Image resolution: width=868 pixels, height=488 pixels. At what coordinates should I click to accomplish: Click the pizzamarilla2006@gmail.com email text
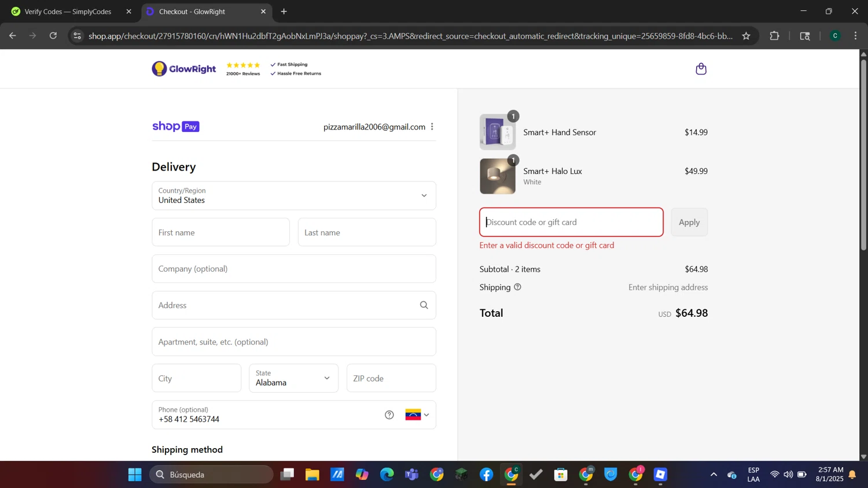(374, 127)
